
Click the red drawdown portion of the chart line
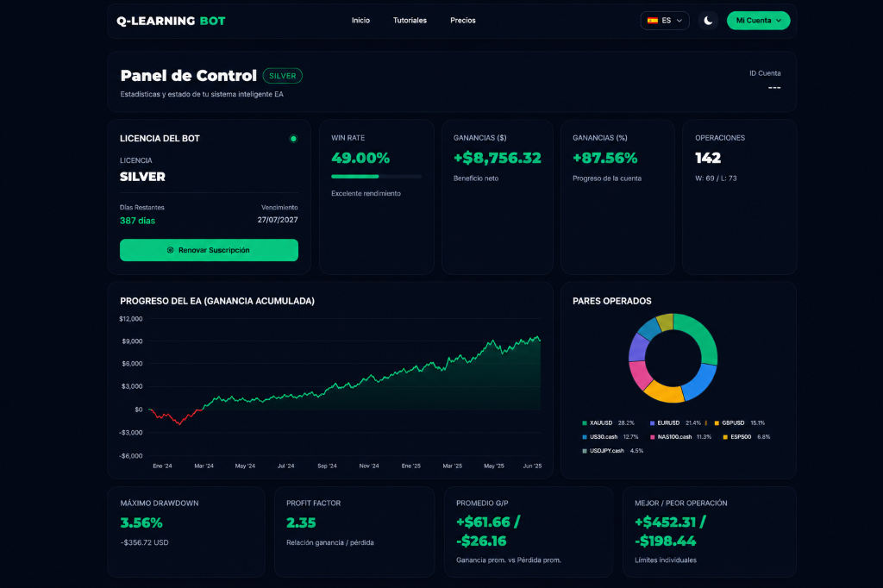[x=175, y=416]
